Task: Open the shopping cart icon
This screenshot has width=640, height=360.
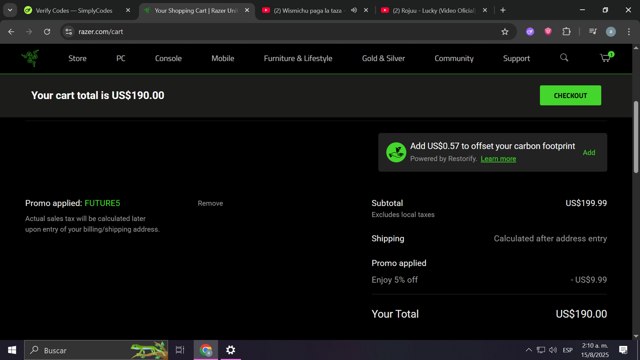Action: click(607, 58)
